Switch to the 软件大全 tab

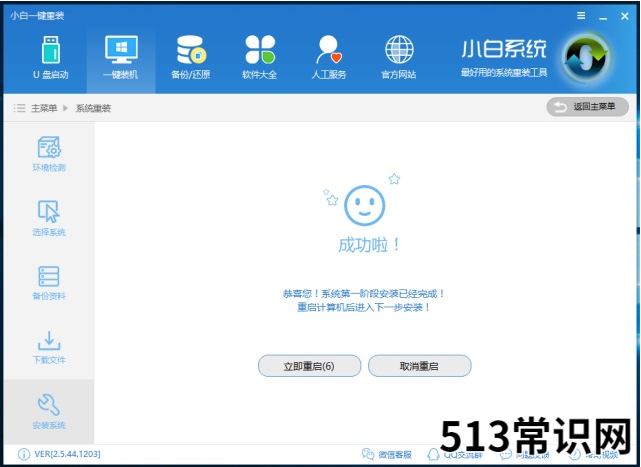[260, 57]
